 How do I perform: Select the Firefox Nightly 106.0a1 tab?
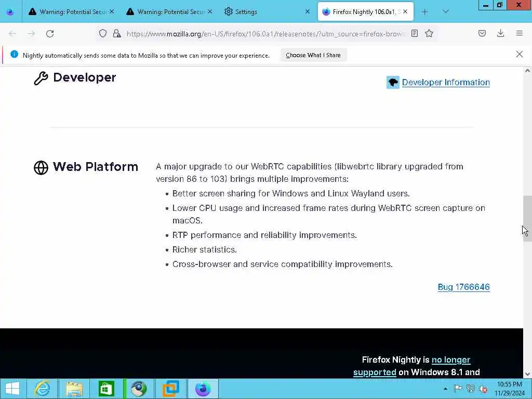coord(365,12)
